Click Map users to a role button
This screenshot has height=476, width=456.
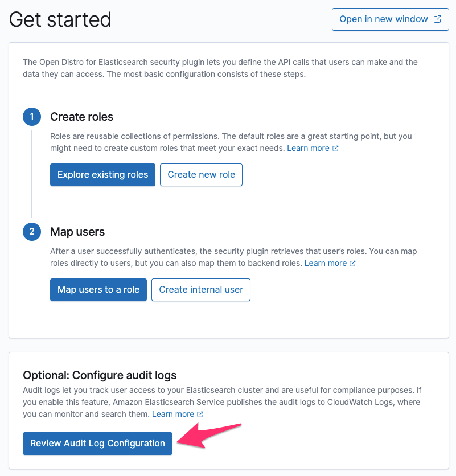point(98,290)
